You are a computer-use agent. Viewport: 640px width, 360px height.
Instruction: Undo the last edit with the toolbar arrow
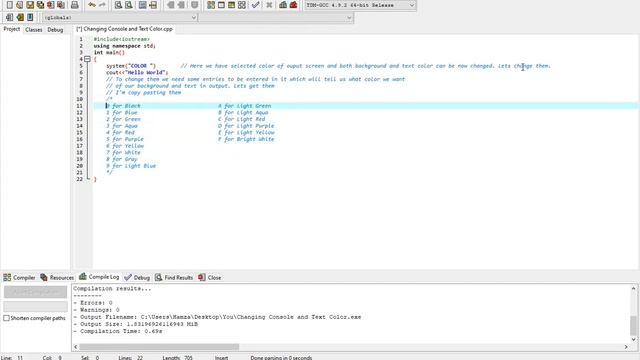[x=92, y=5]
